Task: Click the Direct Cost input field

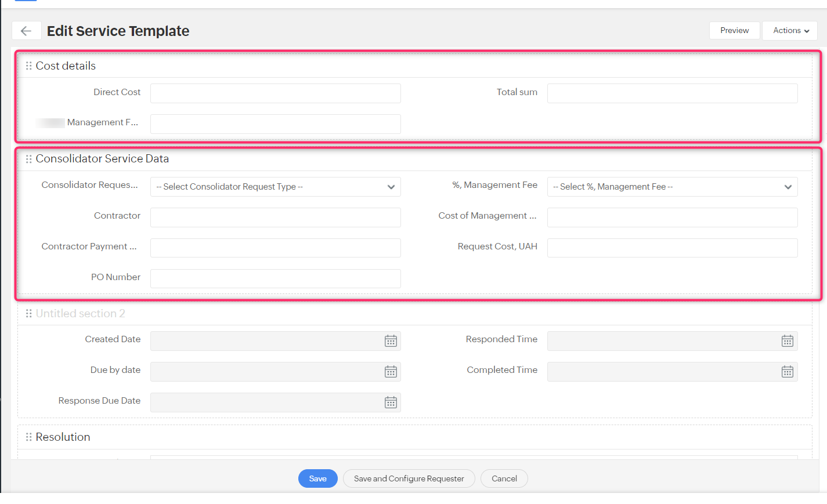Action: pyautogui.click(x=275, y=93)
